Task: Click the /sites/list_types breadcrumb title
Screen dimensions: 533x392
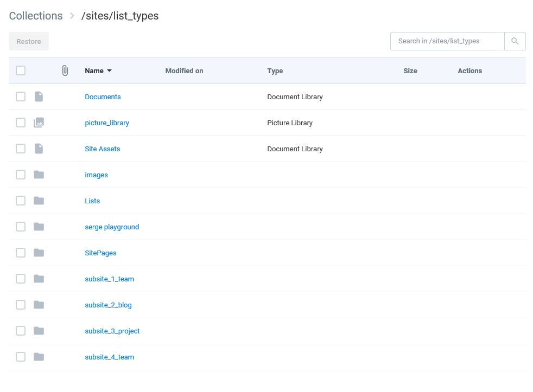Action: (119, 16)
